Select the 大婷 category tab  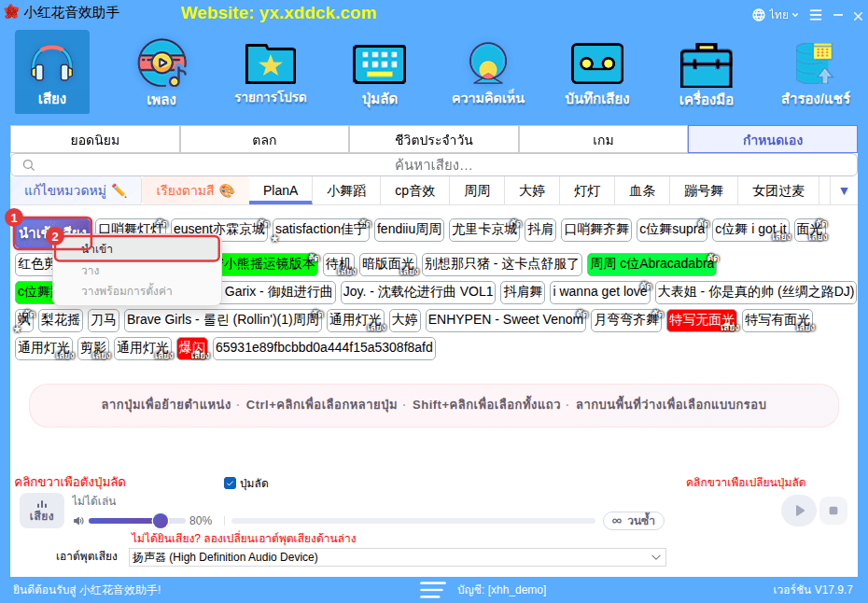click(x=531, y=191)
